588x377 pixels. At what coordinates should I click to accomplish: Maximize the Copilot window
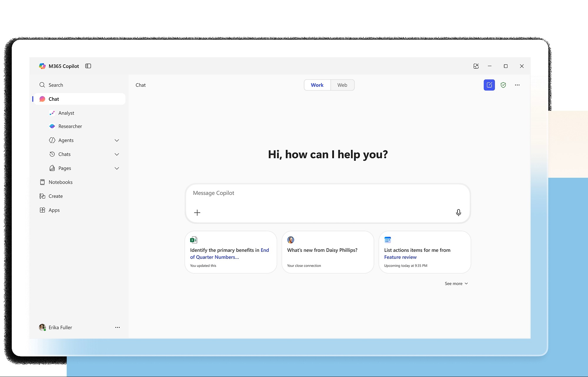click(506, 66)
